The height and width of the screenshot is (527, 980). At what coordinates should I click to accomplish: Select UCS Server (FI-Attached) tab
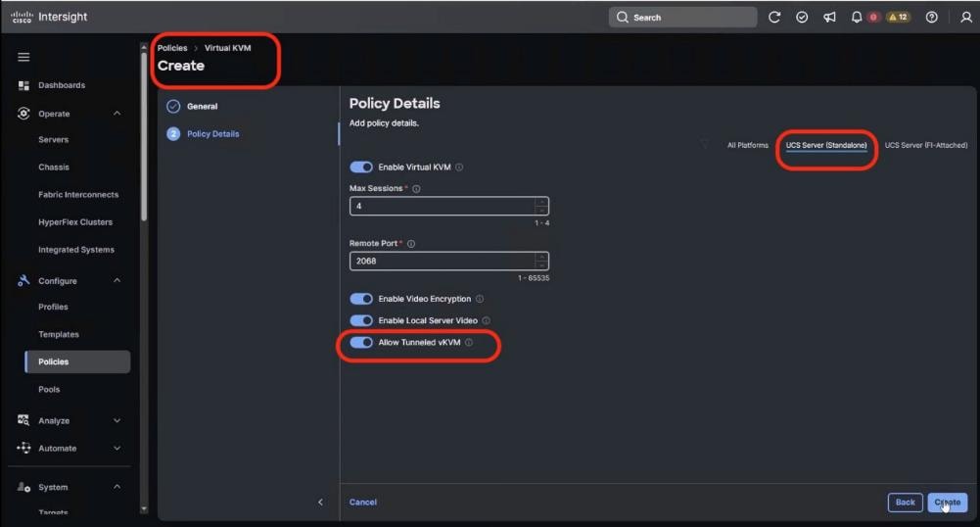925,145
